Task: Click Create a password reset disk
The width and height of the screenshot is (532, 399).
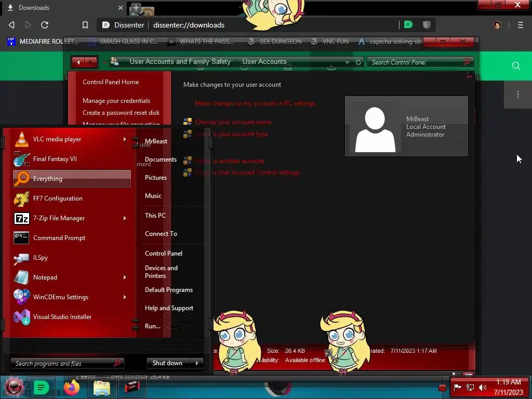Action: [x=121, y=113]
